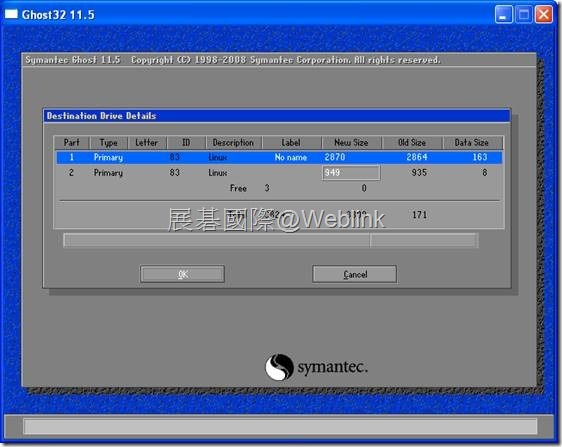The width and height of the screenshot is (562, 447).
Task: Click the ID column header
Action: 186,143
